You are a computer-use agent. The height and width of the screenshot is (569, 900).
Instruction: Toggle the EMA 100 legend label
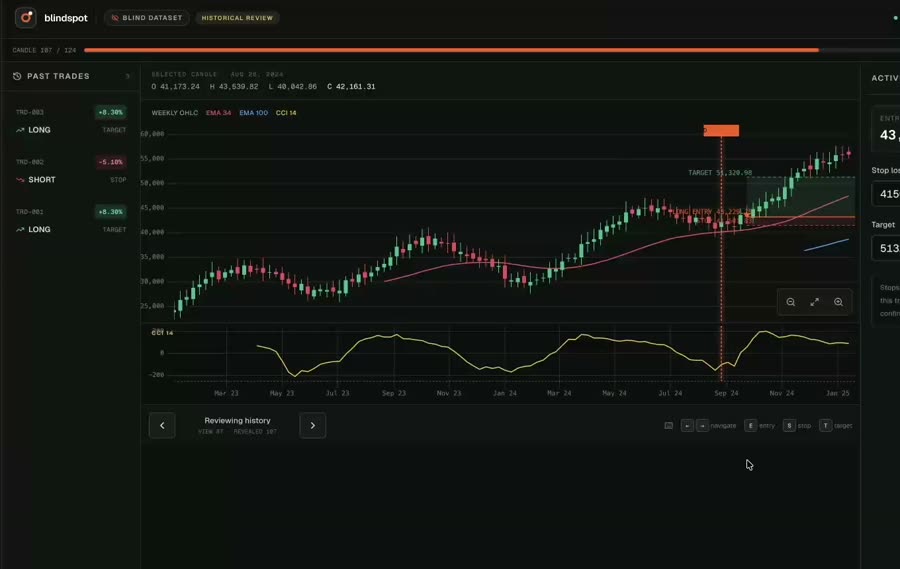click(253, 113)
